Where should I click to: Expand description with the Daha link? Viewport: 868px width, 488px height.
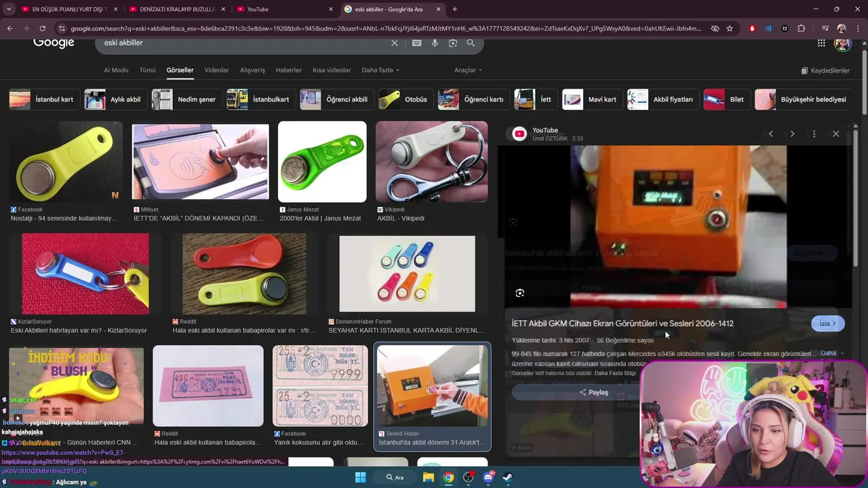pyautogui.click(x=832, y=353)
